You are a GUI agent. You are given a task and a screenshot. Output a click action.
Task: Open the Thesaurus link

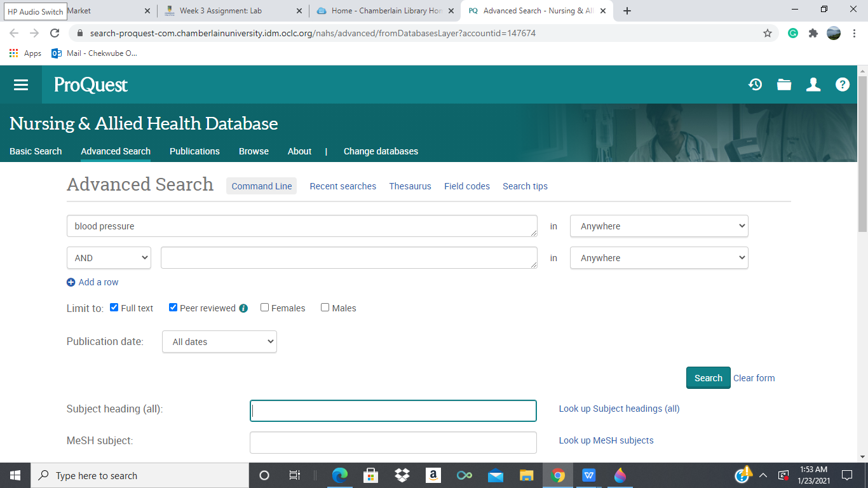click(410, 186)
